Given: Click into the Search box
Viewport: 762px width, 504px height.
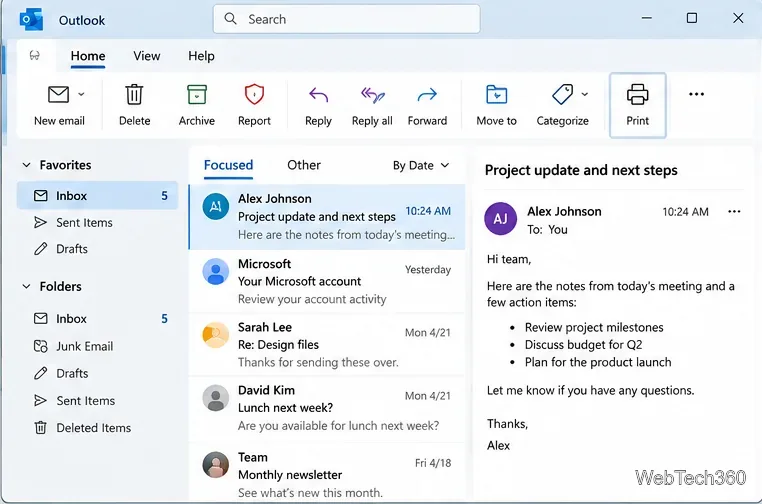Looking at the screenshot, I should coord(346,19).
